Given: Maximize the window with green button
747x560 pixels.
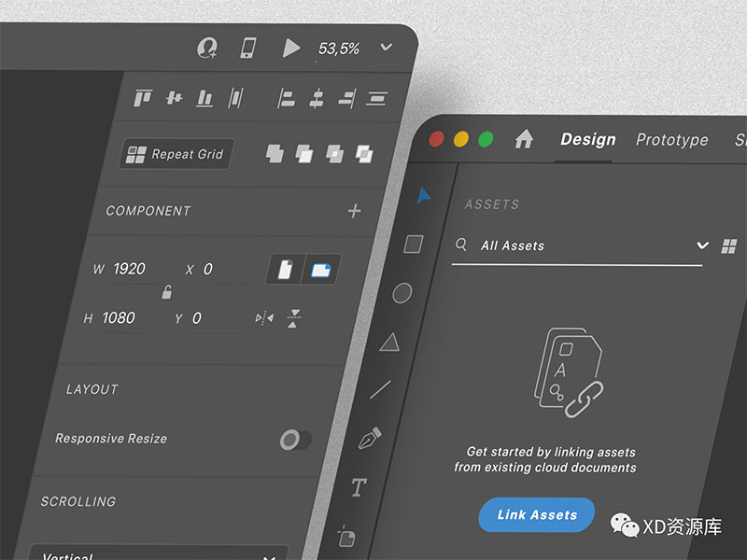Looking at the screenshot, I should (486, 139).
